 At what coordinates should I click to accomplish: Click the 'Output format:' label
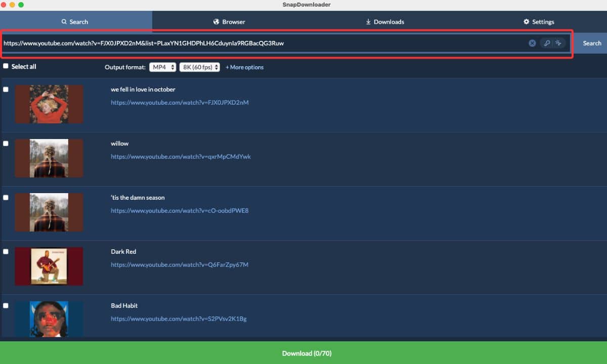[125, 67]
